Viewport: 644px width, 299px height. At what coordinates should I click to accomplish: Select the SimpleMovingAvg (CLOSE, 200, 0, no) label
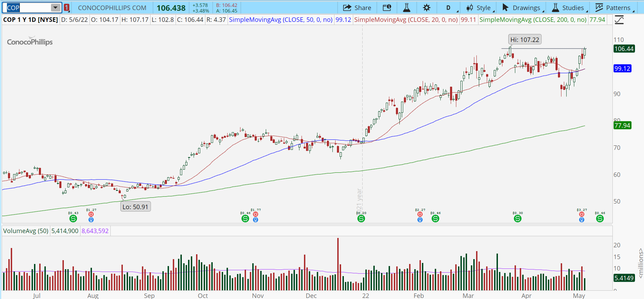tap(533, 20)
